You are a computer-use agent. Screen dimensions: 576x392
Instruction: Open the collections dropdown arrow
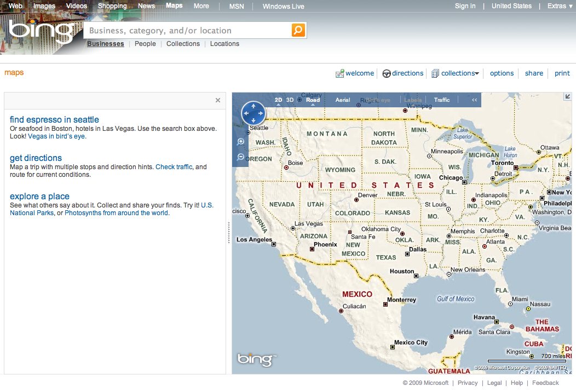pos(477,73)
